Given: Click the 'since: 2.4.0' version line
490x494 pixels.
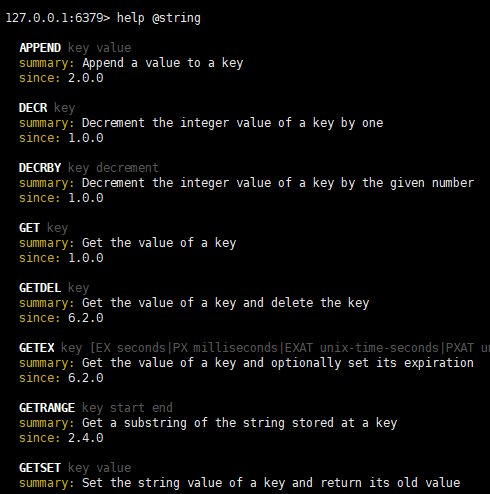Looking at the screenshot, I should 61,438.
